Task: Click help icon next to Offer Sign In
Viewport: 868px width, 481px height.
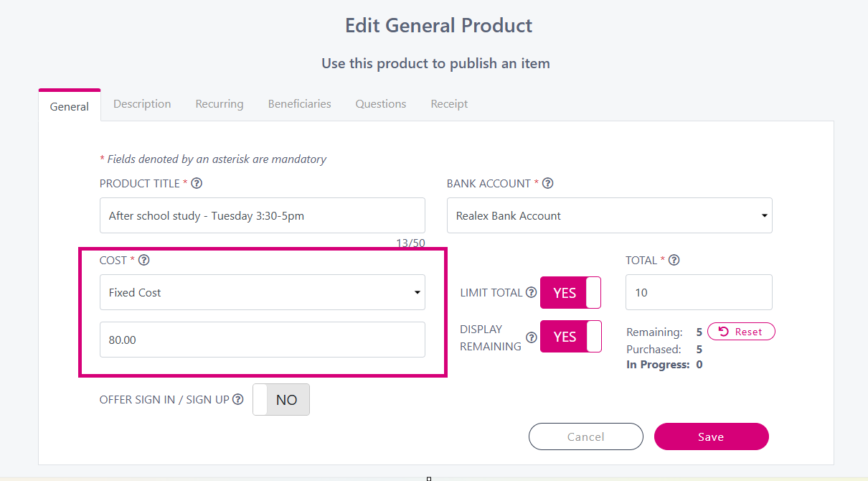Action: pos(238,399)
